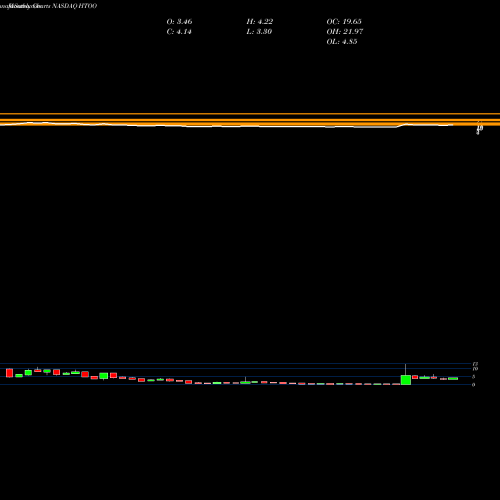Click the OH: 21.97 readout

(345, 32)
